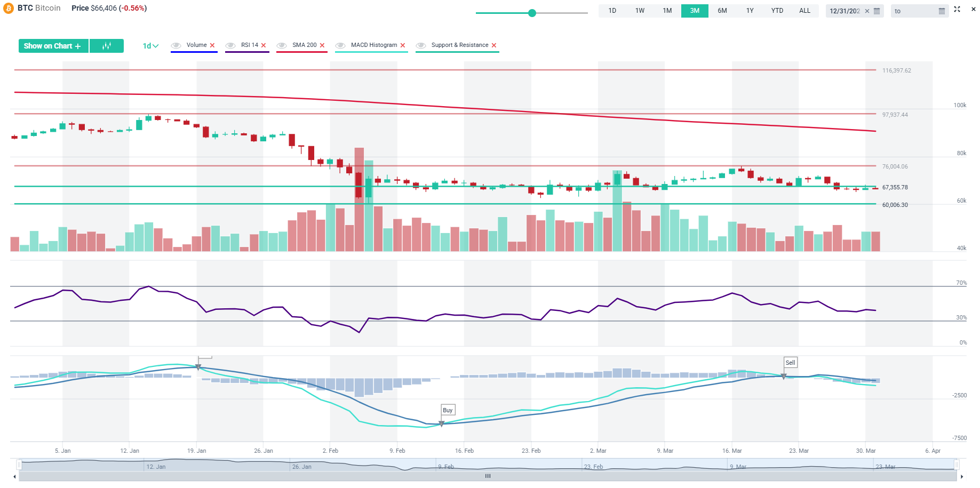Select the YTD time range

click(777, 11)
